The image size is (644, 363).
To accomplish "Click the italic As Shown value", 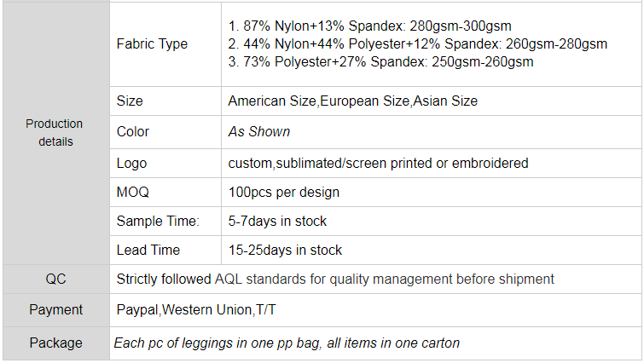I will point(259,132).
